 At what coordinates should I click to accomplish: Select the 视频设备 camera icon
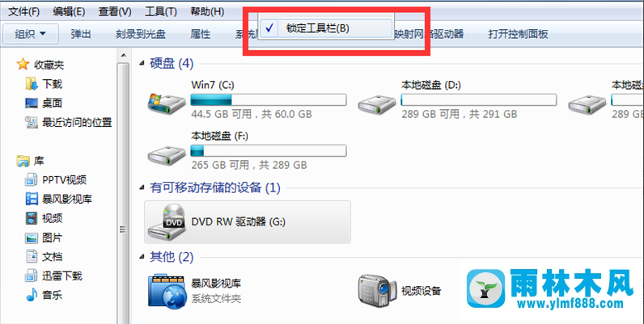377,291
